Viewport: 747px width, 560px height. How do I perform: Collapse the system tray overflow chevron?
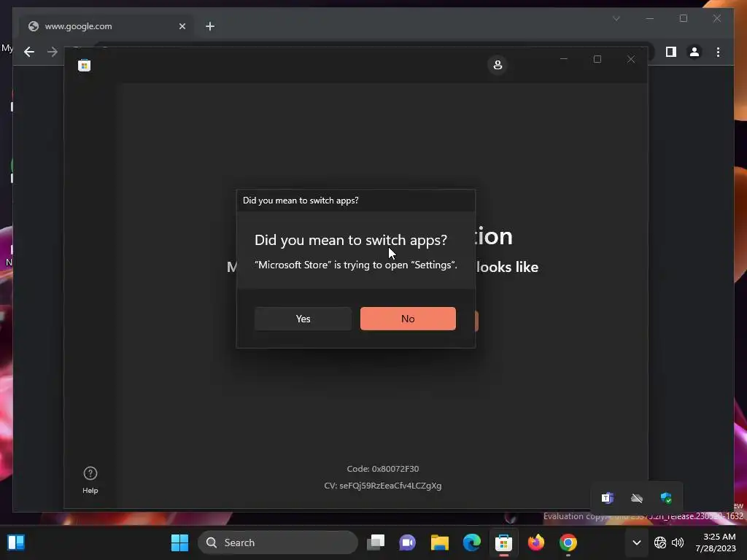[x=636, y=542]
